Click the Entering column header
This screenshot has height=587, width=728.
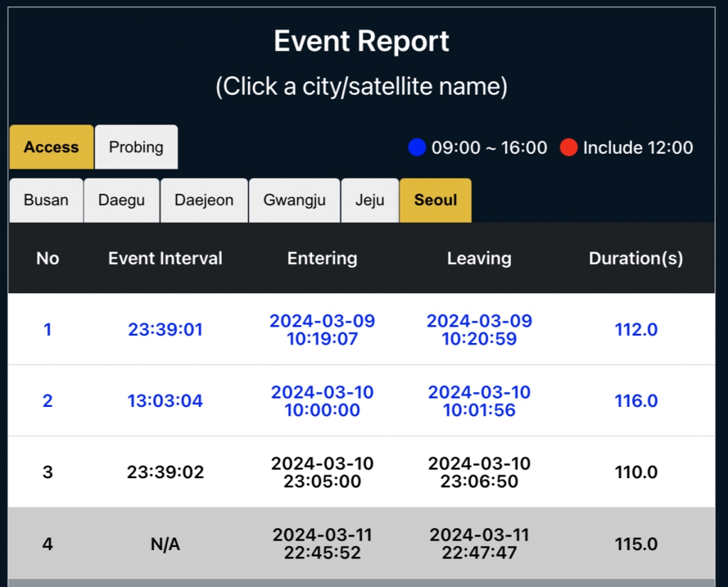[322, 258]
